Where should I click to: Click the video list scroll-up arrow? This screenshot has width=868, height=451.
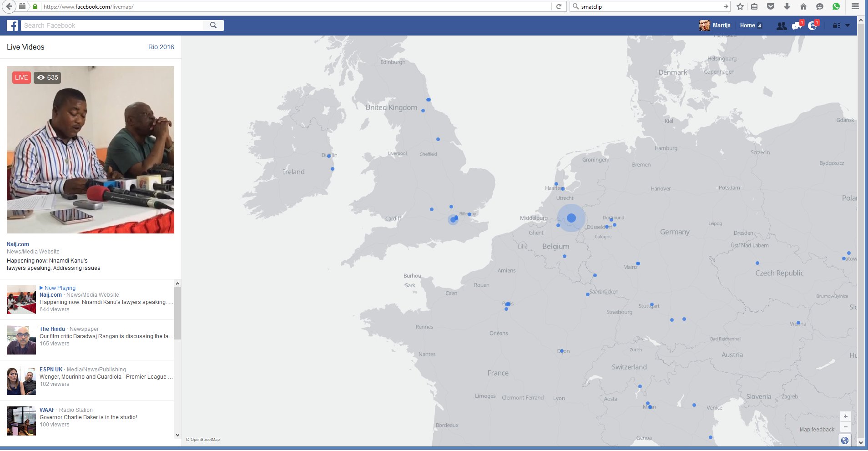click(177, 284)
